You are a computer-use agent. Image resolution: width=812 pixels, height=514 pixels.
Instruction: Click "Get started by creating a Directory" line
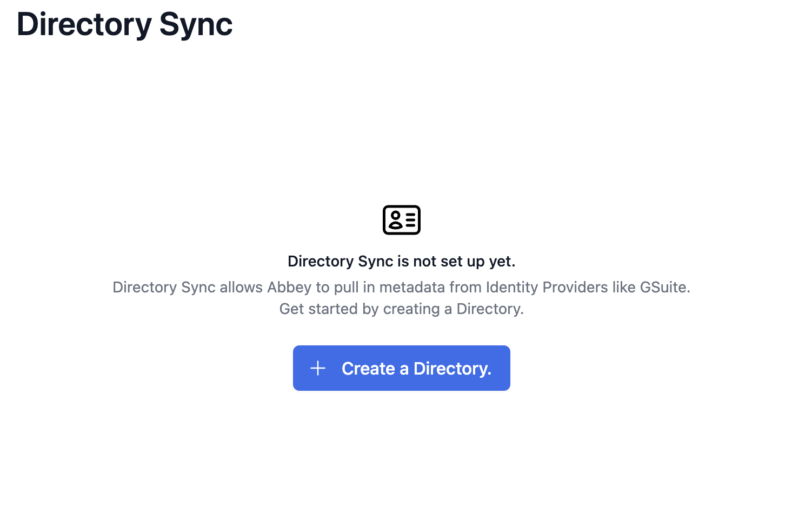click(401, 309)
